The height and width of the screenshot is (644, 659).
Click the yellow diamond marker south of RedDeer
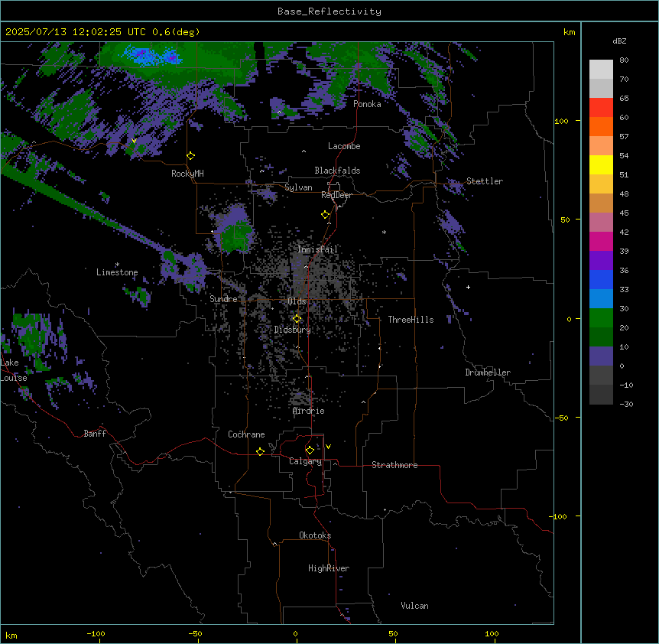pyautogui.click(x=326, y=215)
